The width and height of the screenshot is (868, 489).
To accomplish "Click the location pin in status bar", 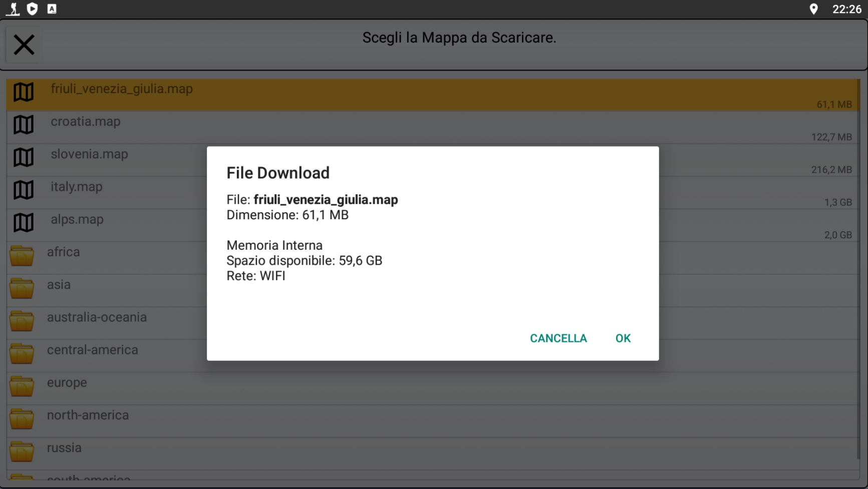I will coord(813,9).
